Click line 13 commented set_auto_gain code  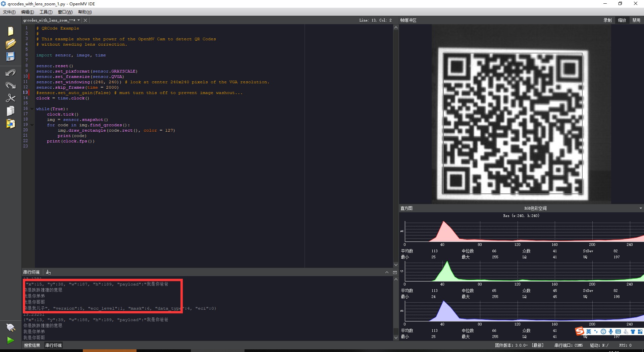coord(139,93)
